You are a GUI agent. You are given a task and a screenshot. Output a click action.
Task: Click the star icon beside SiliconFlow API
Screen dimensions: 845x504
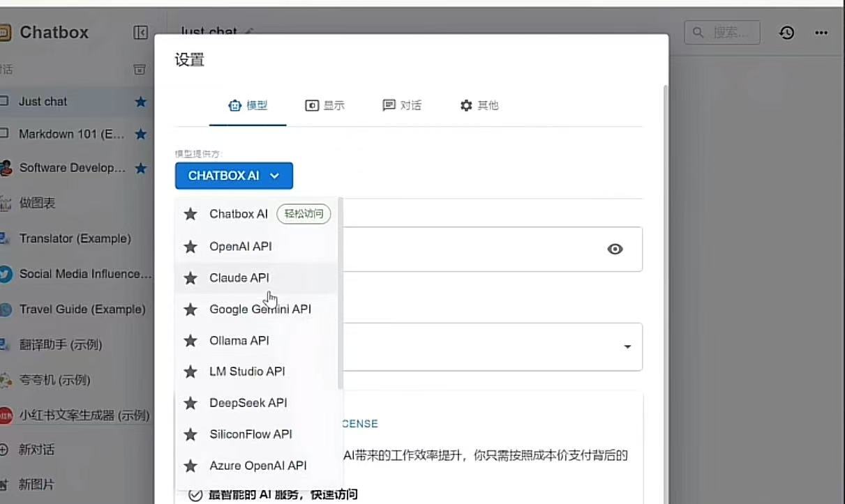(x=190, y=434)
